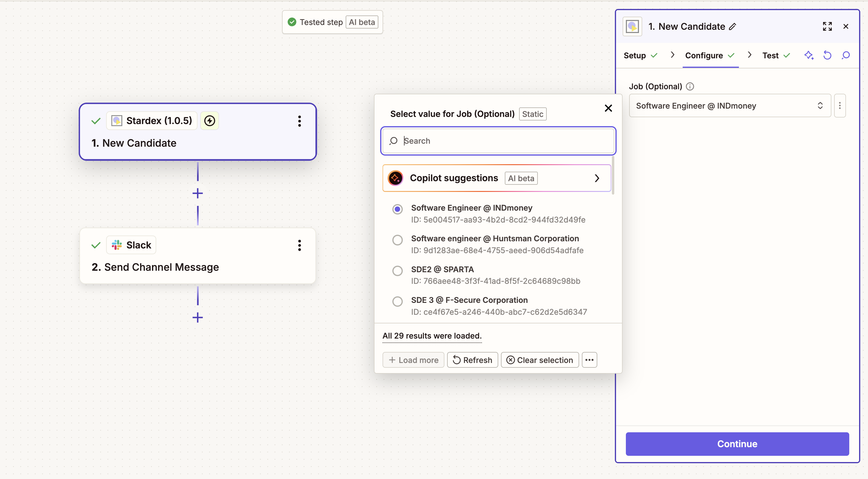The height and width of the screenshot is (479, 868).
Task: Switch to the Setup tab
Action: pyautogui.click(x=640, y=56)
